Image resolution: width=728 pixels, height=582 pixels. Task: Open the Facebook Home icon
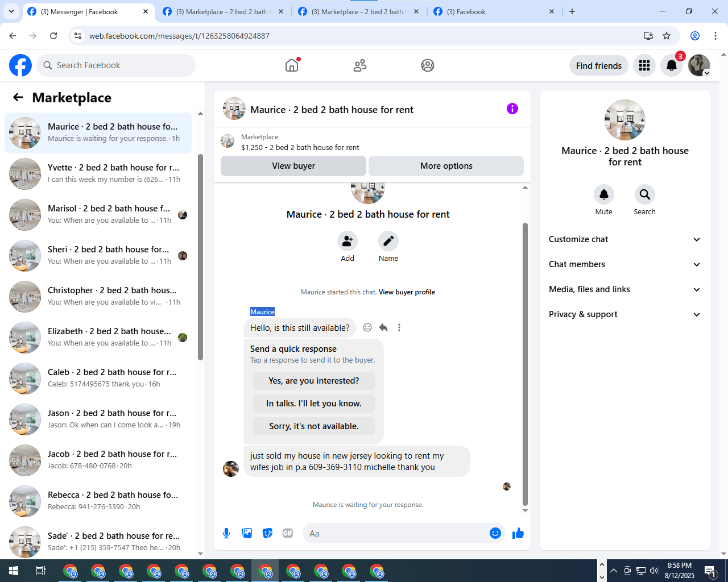coord(292,65)
